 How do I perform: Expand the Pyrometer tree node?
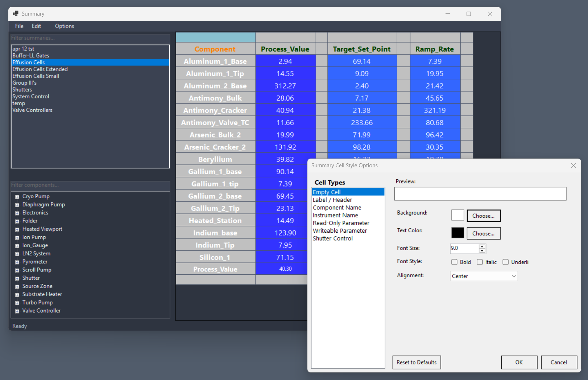tap(17, 262)
